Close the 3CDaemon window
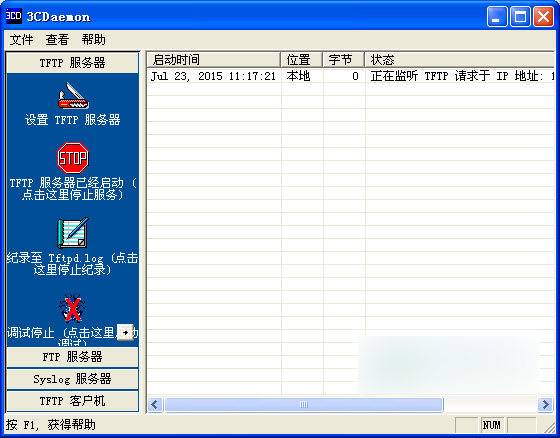Viewport: 560px width, 438px height. 544,16
